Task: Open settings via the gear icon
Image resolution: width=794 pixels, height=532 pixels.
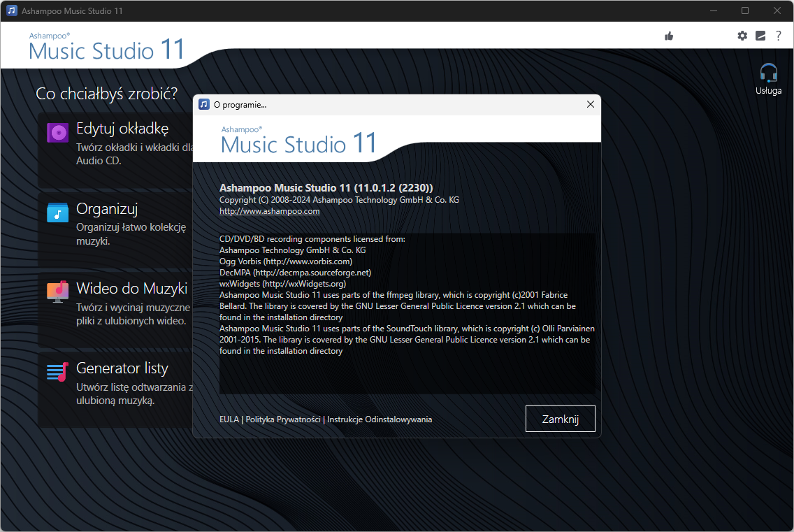Action: (742, 36)
